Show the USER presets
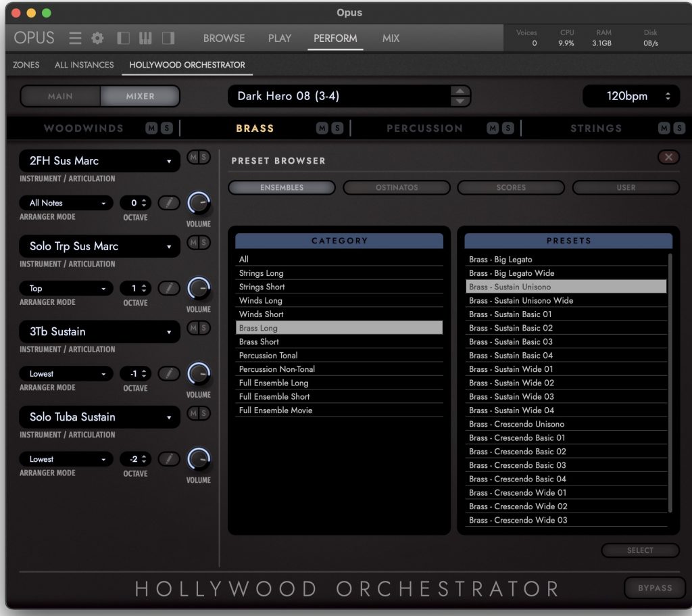Screen dimensions: 692x616 tap(626, 187)
